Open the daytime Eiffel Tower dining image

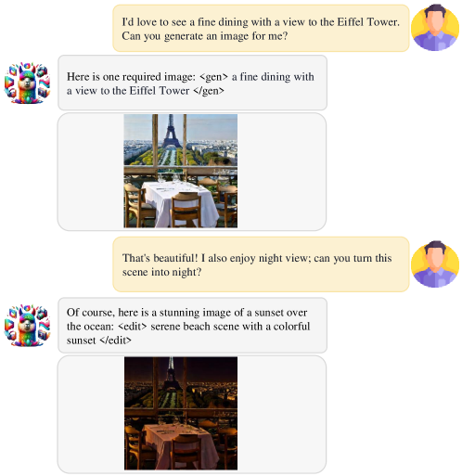181,171
